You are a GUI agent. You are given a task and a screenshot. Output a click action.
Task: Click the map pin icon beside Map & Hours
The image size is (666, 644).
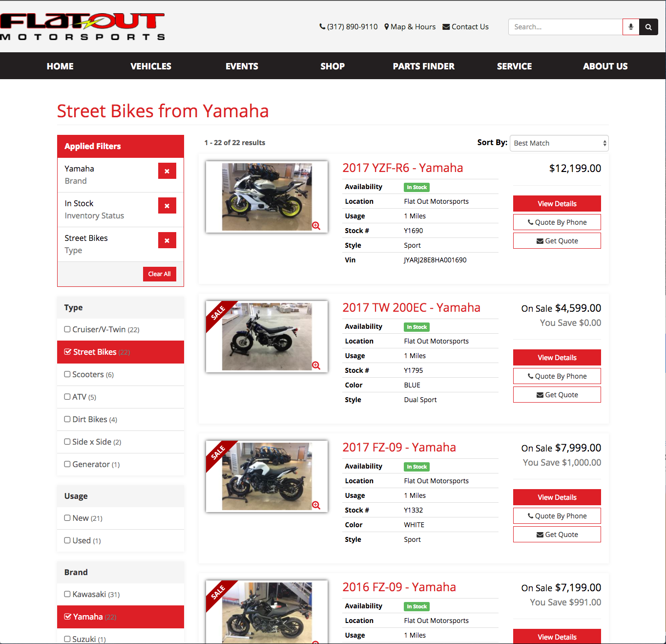tap(387, 27)
